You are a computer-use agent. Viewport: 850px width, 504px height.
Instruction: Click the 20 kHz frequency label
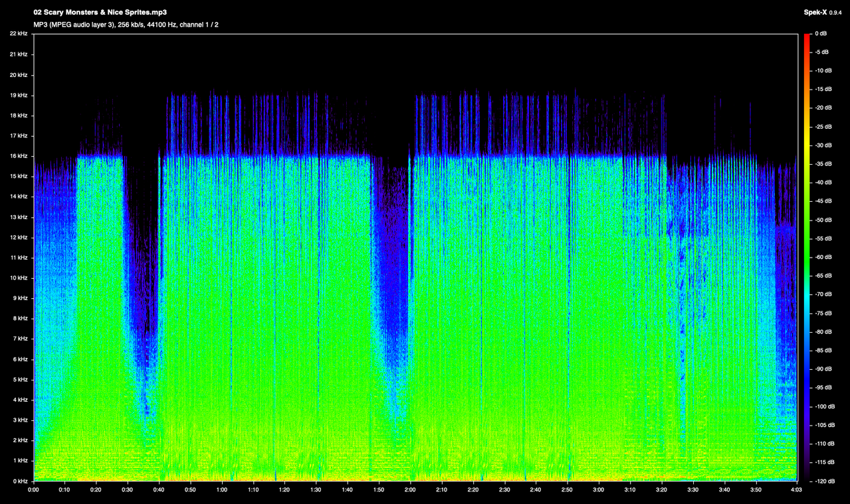[18, 75]
